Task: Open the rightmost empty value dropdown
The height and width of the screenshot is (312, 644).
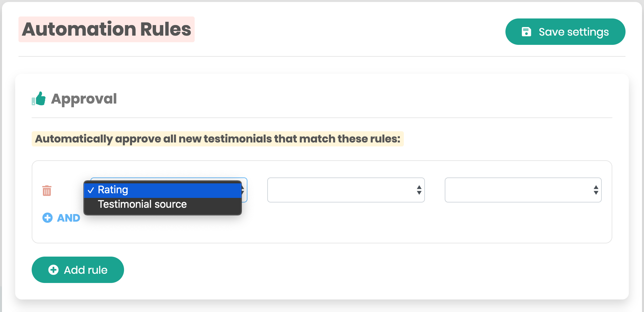Action: coord(518,190)
